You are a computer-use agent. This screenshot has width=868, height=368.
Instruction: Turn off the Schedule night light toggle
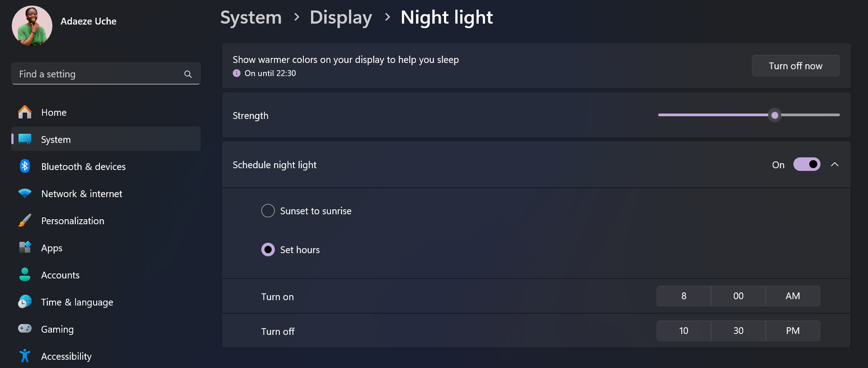click(806, 164)
